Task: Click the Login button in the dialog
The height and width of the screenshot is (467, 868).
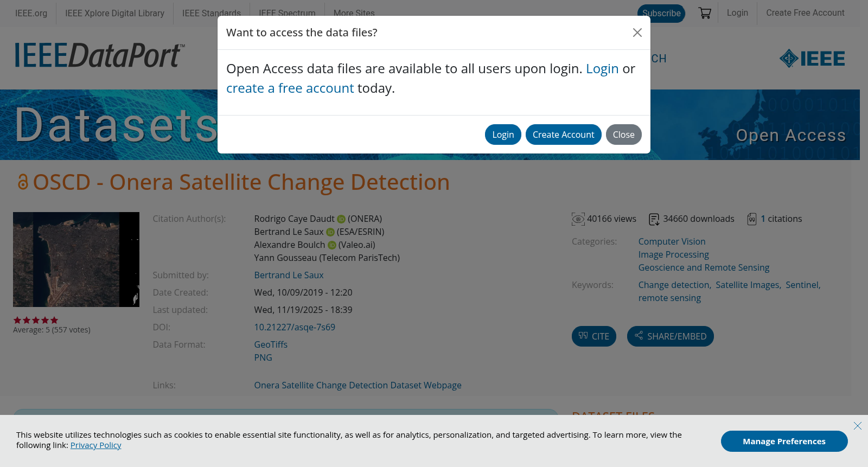Action: click(503, 135)
